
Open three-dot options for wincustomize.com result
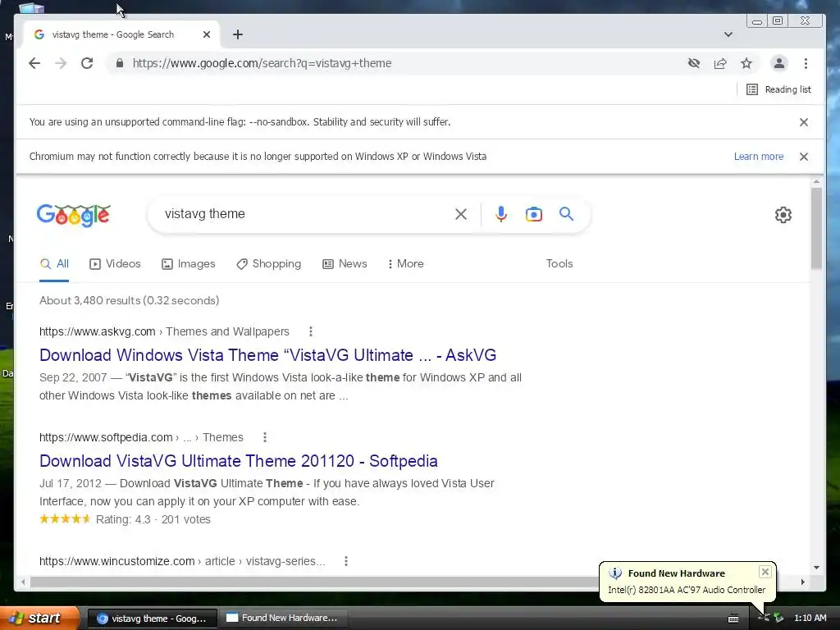346,561
